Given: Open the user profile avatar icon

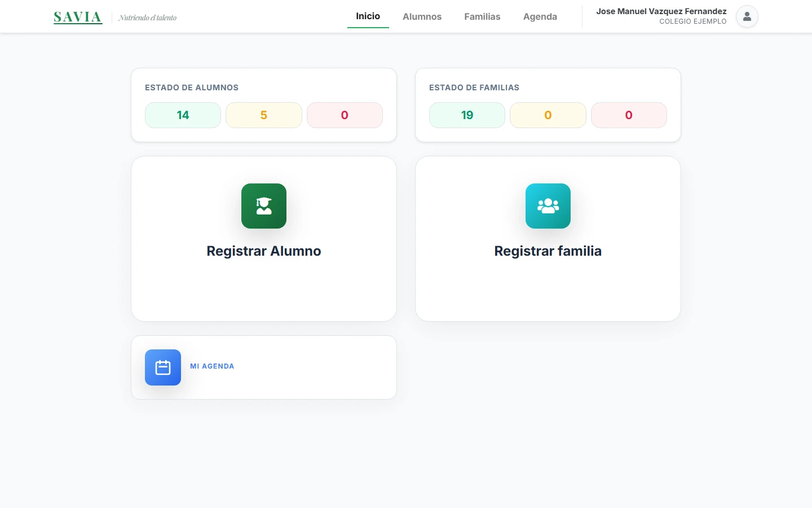Looking at the screenshot, I should pos(747,16).
